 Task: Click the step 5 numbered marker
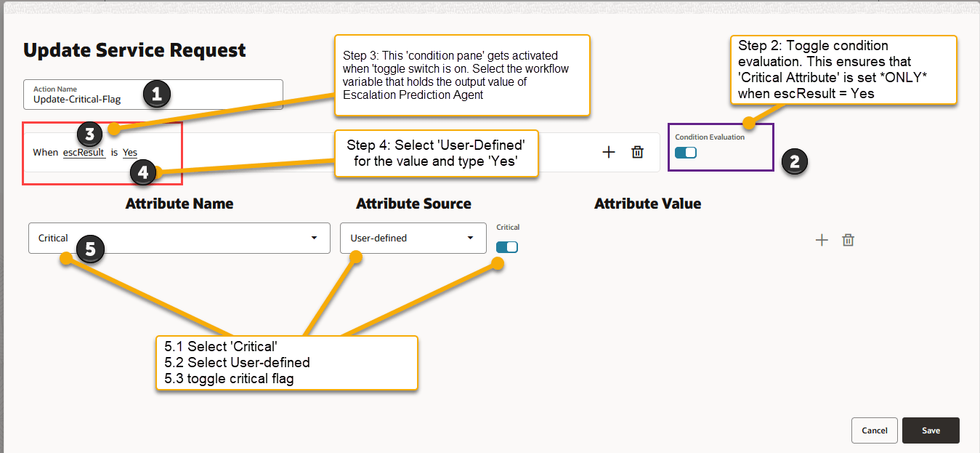click(90, 249)
